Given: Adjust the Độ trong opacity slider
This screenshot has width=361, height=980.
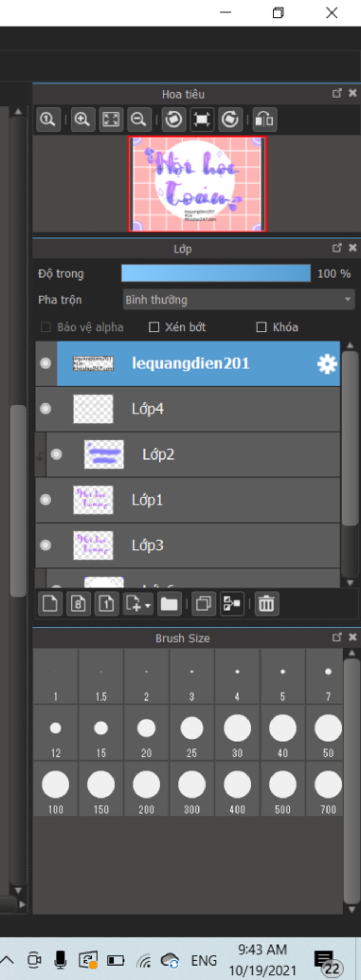Looking at the screenshot, I should pos(216,273).
